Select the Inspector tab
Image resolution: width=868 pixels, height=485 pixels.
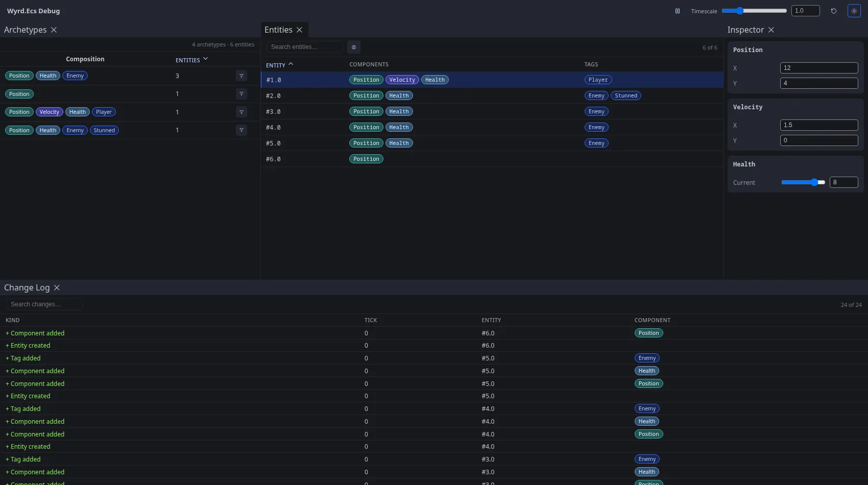click(x=745, y=30)
